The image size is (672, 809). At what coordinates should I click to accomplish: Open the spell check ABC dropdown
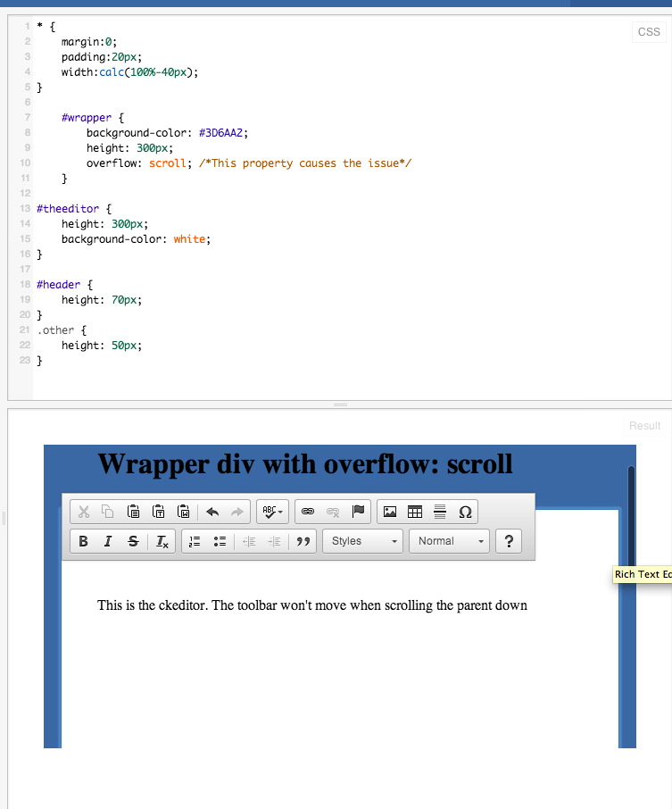pyautogui.click(x=273, y=512)
